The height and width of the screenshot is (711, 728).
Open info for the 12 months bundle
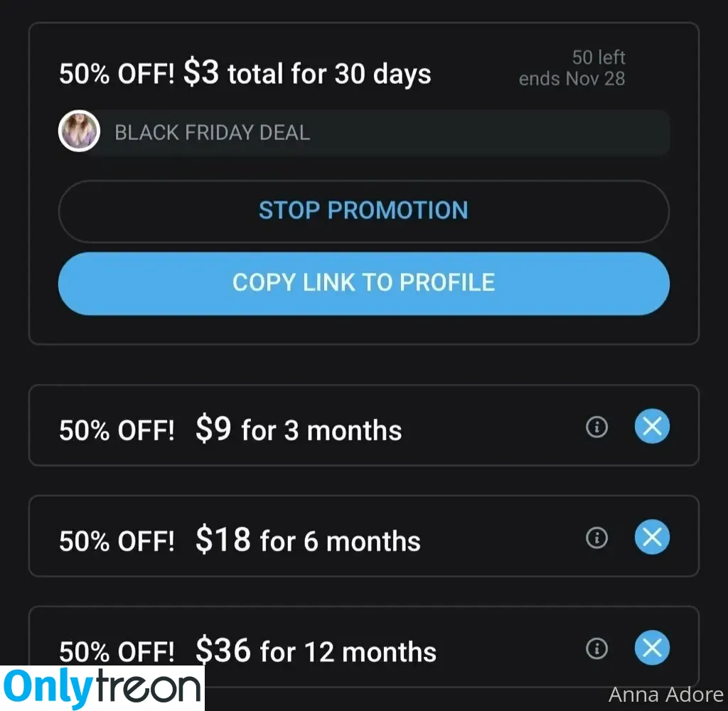[596, 648]
